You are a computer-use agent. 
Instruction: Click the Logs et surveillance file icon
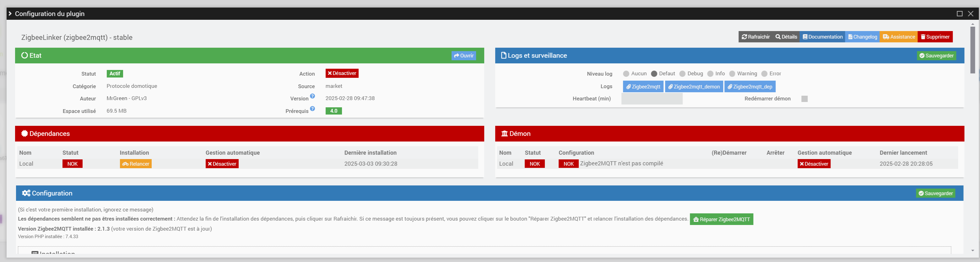tap(503, 56)
